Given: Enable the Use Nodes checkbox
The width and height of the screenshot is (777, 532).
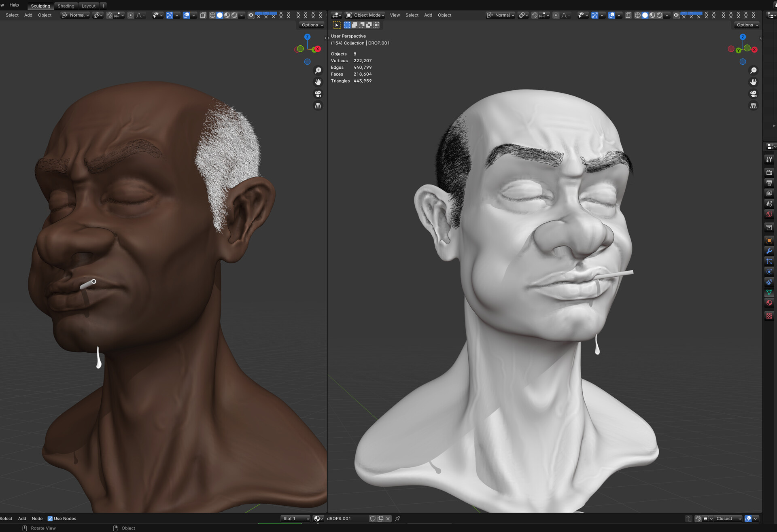Looking at the screenshot, I should click(x=50, y=518).
